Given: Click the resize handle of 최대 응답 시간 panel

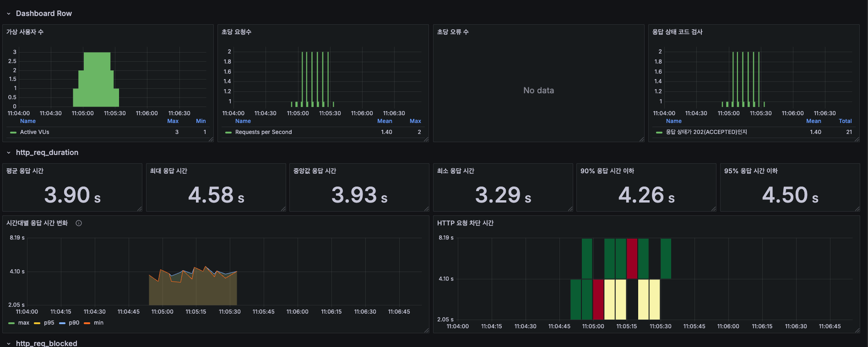Looking at the screenshot, I should coord(283,209).
